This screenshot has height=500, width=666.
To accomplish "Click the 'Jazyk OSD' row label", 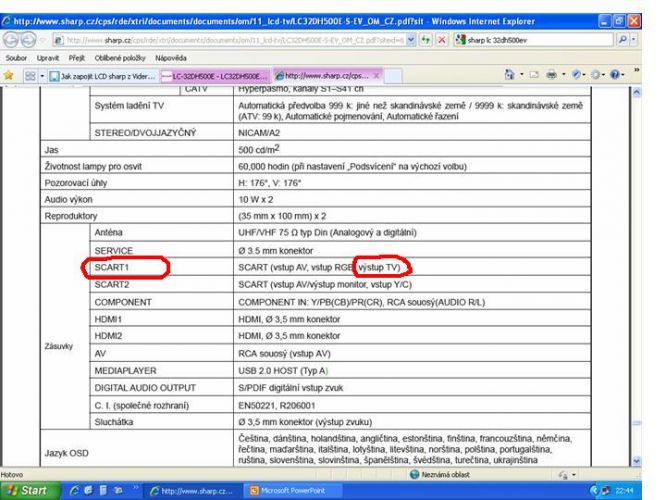I will (x=66, y=453).
